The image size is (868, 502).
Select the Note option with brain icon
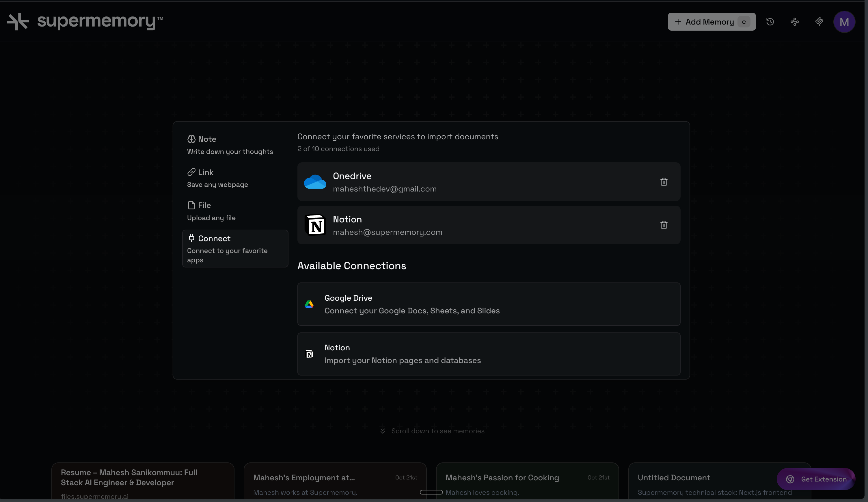click(230, 145)
